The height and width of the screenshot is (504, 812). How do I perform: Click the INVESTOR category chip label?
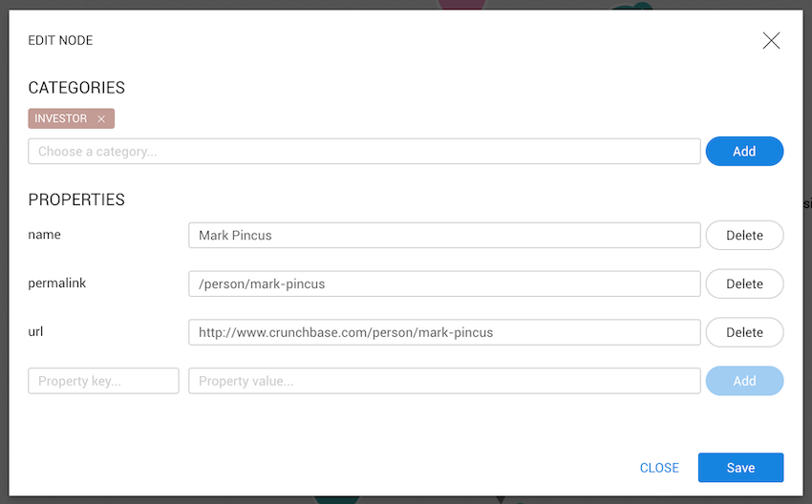point(61,118)
